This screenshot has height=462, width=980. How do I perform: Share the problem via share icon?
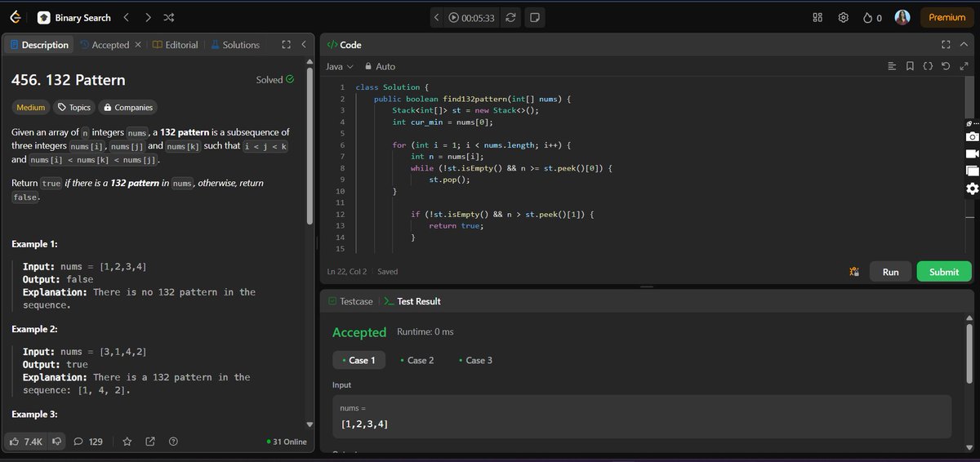click(150, 442)
